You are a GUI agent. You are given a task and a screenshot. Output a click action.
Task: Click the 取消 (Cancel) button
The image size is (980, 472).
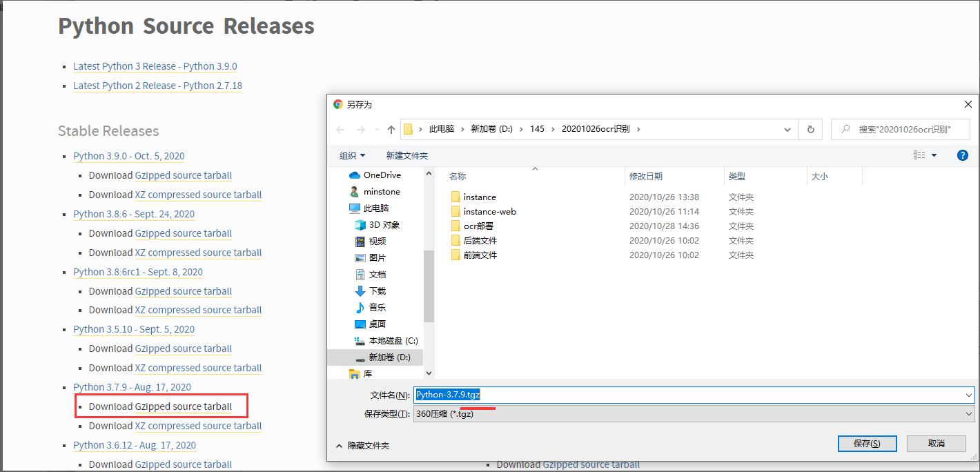[x=937, y=443]
